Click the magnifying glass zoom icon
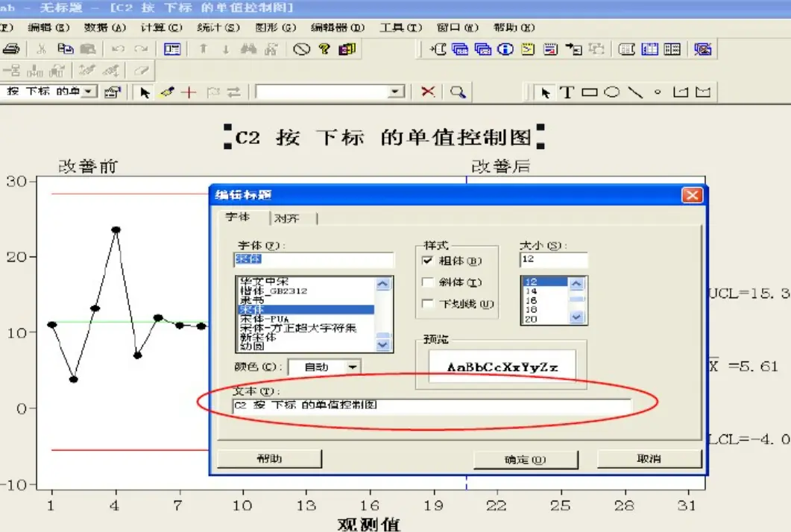 click(x=458, y=92)
